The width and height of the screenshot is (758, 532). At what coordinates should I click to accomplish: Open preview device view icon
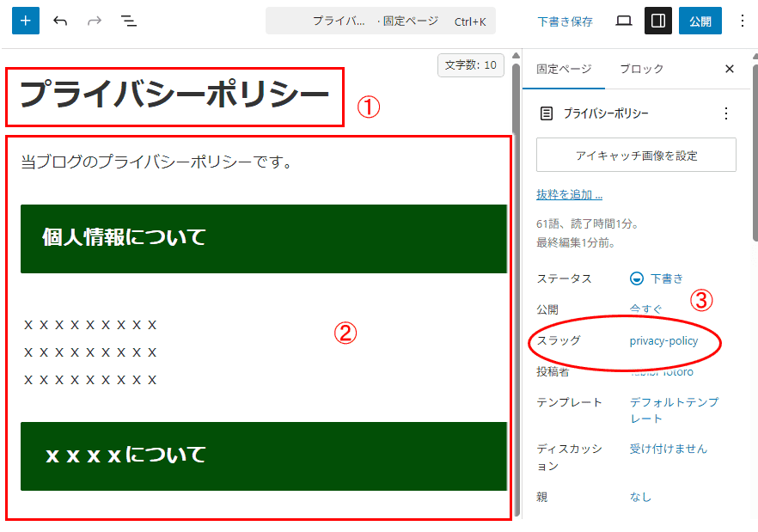point(624,21)
